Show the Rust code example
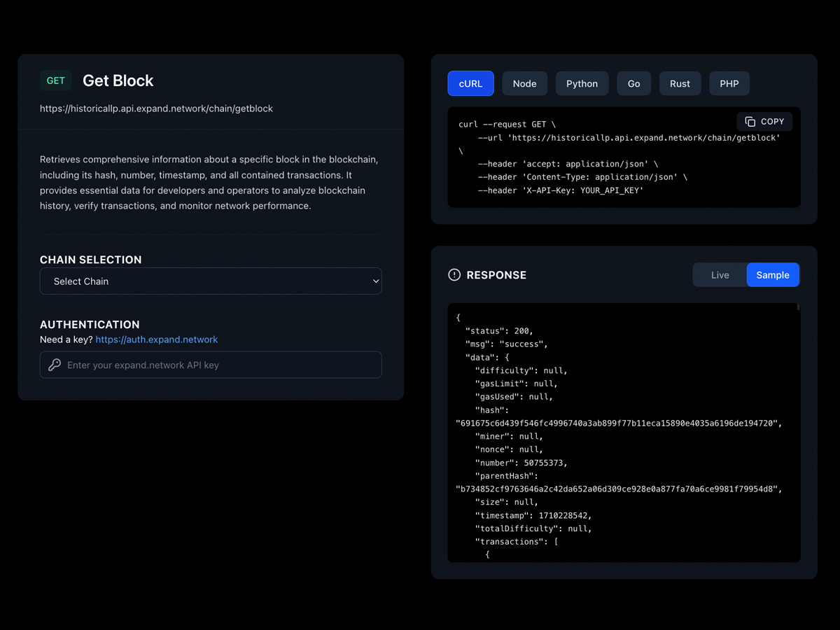This screenshot has height=630, width=840. (680, 83)
